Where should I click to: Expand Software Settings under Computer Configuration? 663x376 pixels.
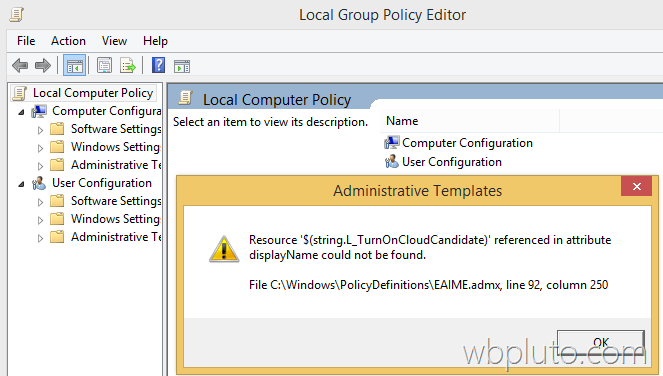pyautogui.click(x=40, y=130)
